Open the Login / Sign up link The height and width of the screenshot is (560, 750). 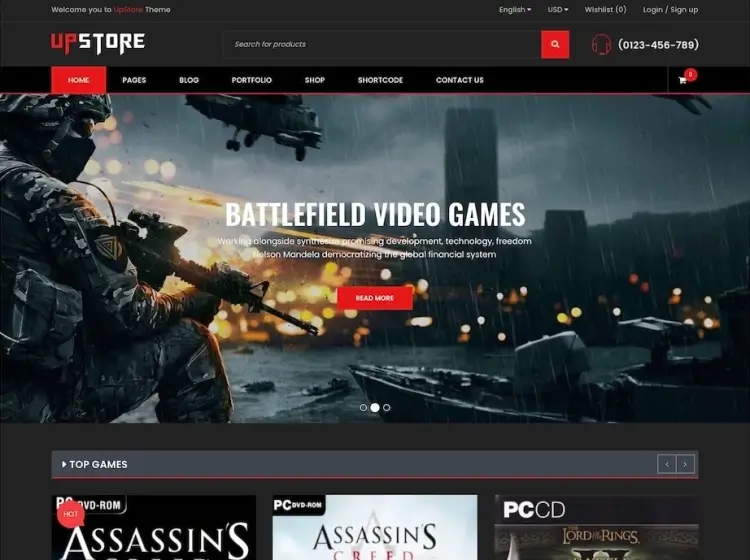[670, 10]
